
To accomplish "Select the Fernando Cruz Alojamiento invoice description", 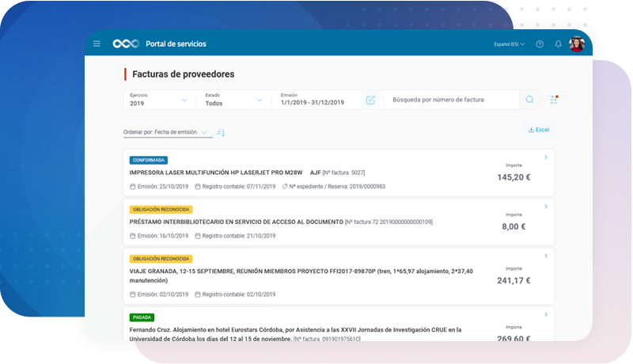I will point(295,334).
